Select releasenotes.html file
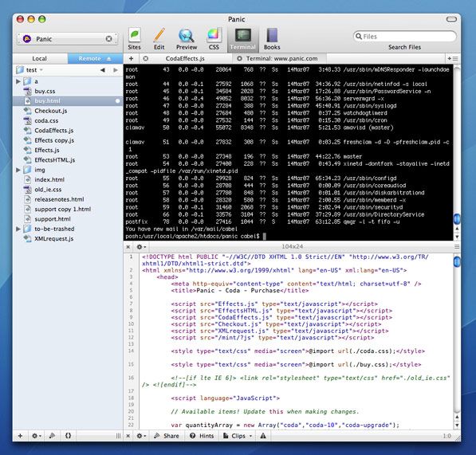This screenshot has width=476, height=455. coord(68,199)
